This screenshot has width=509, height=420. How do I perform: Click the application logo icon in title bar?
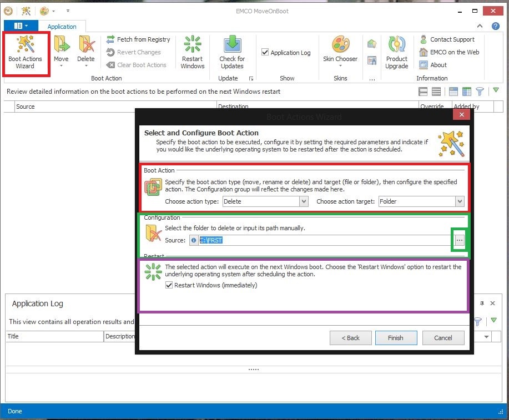coord(8,11)
